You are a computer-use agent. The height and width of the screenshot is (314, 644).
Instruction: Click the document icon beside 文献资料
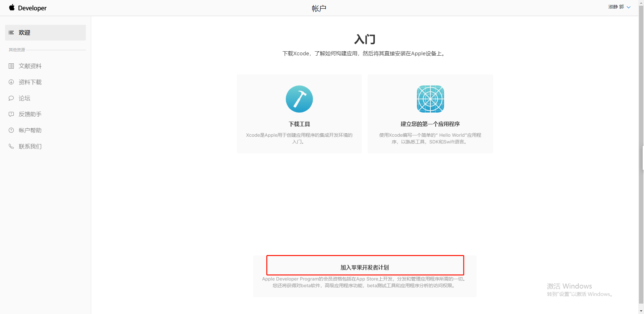click(x=11, y=66)
